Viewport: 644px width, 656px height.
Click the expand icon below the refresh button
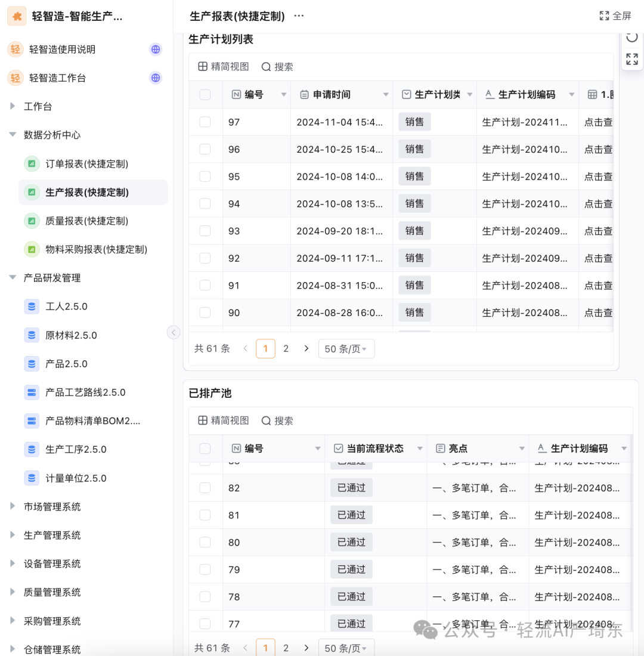(x=631, y=59)
